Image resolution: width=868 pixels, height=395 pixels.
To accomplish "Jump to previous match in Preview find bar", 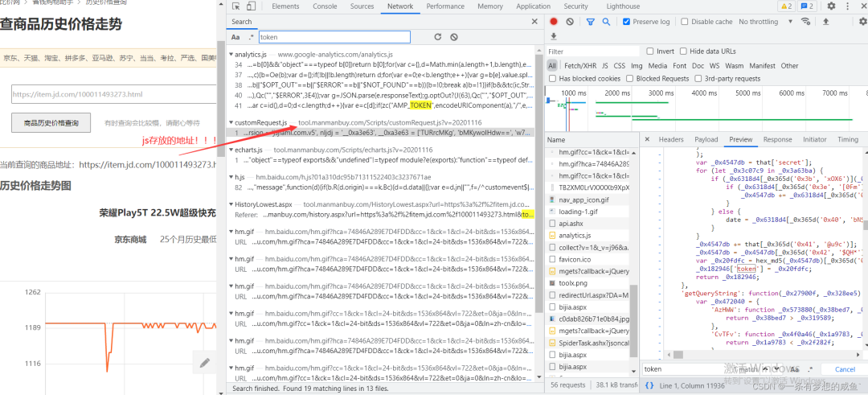I will point(765,369).
